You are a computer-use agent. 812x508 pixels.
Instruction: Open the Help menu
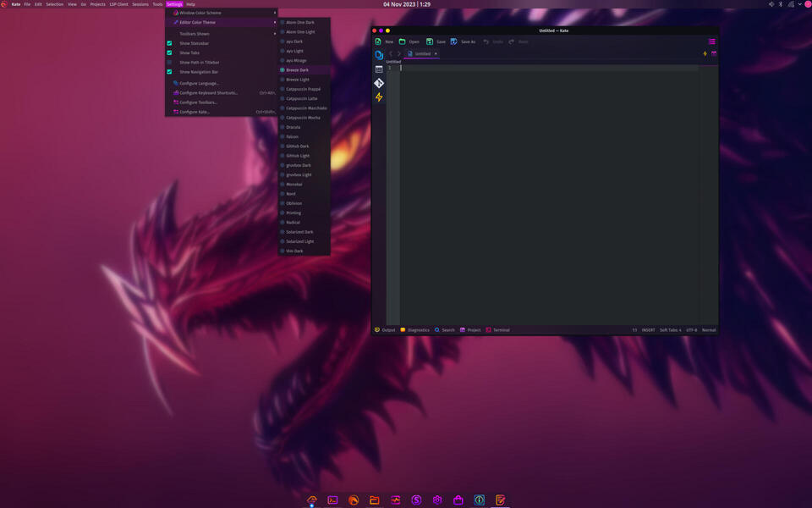(x=190, y=4)
